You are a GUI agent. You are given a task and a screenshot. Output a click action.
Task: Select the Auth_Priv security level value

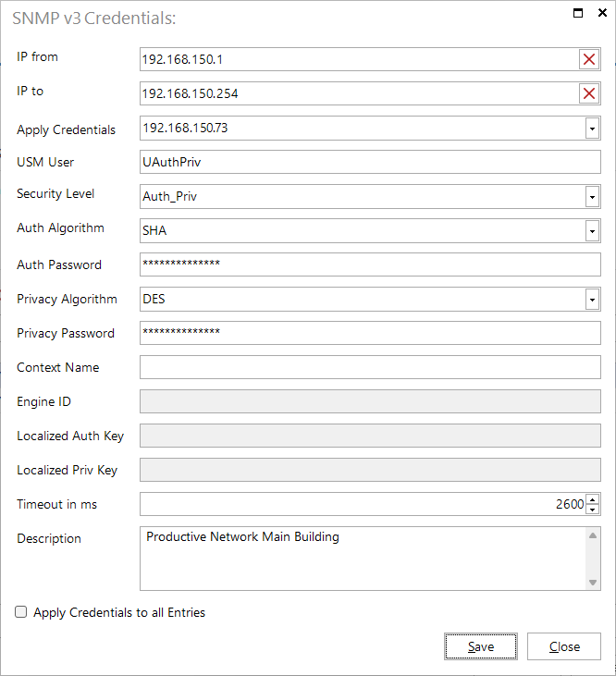pyautogui.click(x=169, y=197)
